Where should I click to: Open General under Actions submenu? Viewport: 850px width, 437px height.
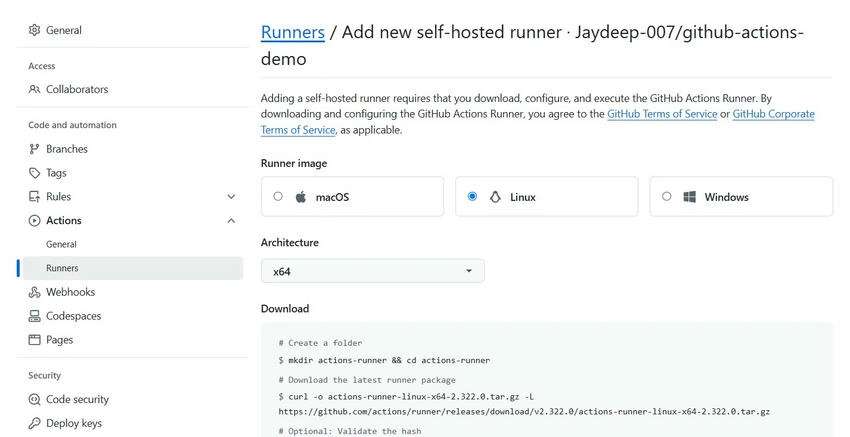(x=61, y=244)
